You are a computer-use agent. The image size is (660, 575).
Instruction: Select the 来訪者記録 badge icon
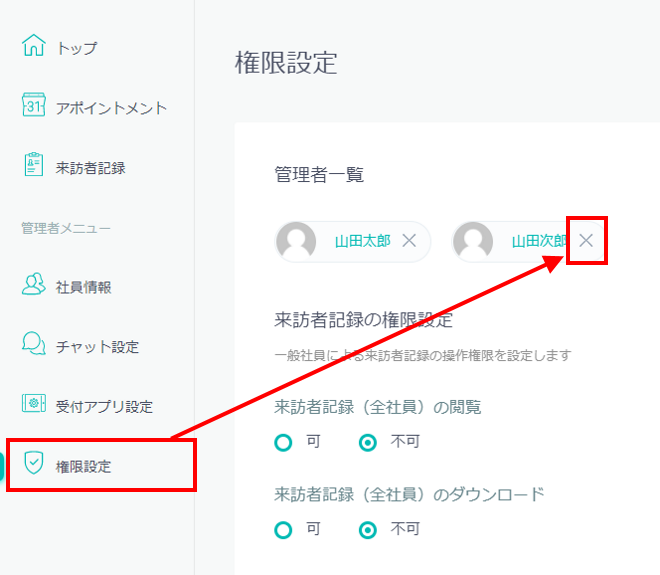click(34, 166)
